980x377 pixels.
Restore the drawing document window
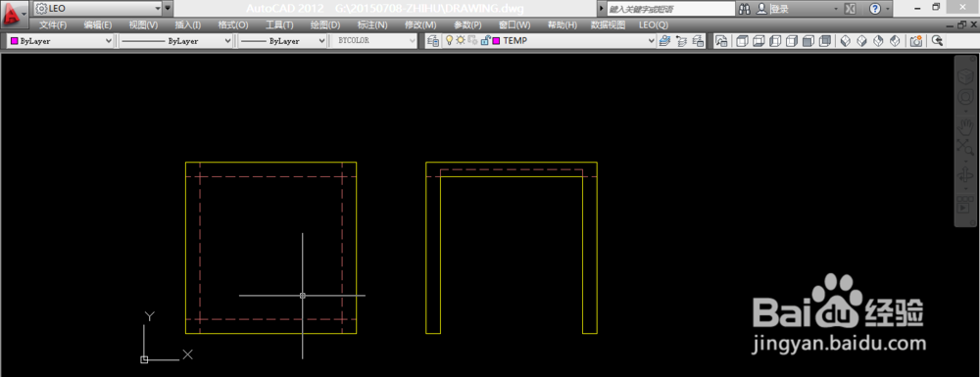(x=962, y=24)
